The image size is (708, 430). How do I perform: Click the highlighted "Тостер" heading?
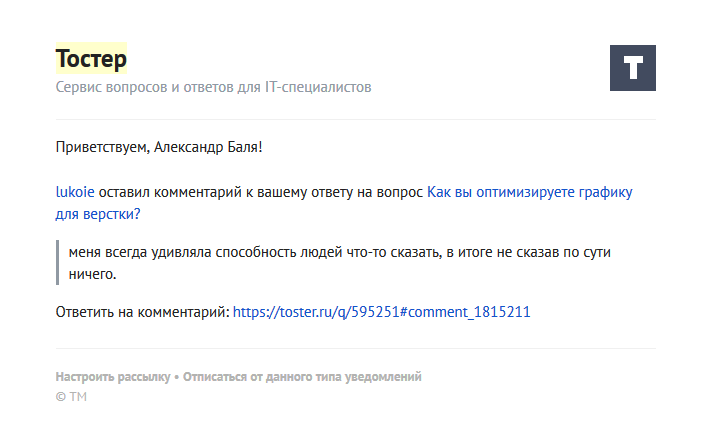[x=91, y=59]
